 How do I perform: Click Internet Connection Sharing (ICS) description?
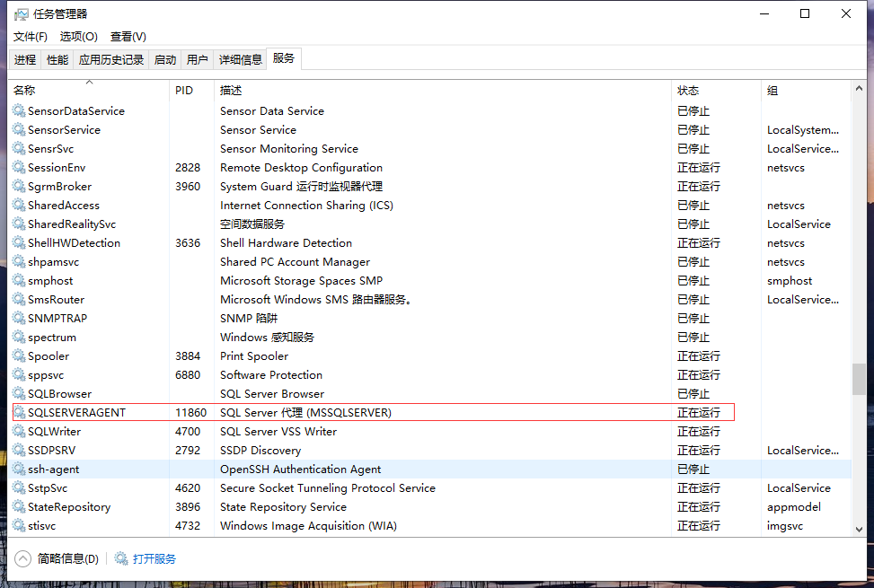pos(306,205)
